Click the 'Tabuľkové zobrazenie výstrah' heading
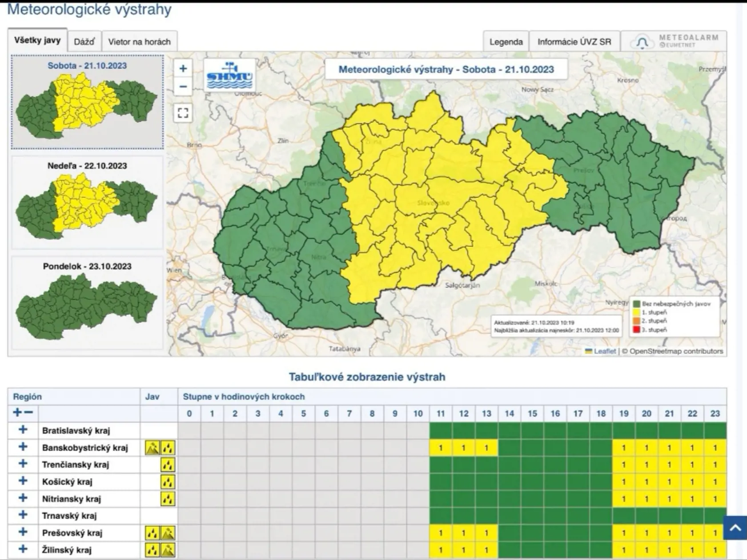This screenshot has height=560, width=747. tap(367, 377)
